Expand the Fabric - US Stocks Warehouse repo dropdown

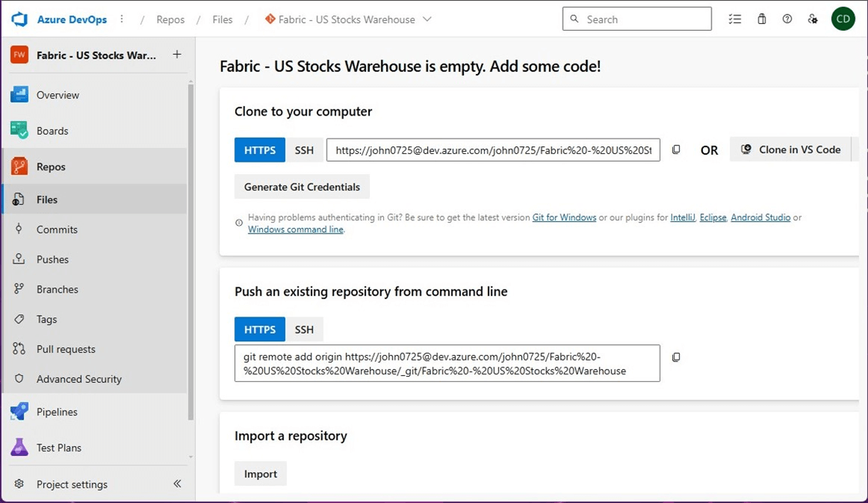click(x=427, y=19)
